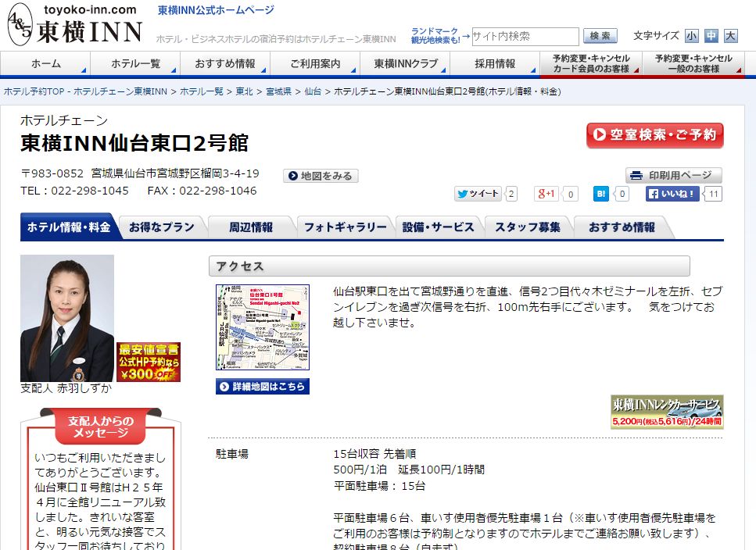The width and height of the screenshot is (756, 550).
Task: Click the アクセス section header
Action: coord(450,266)
